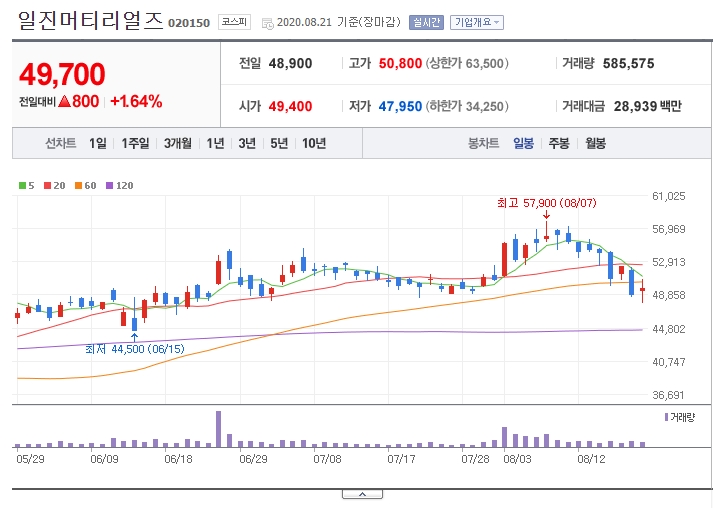Click the 상한가 63,500 upper limit text
The image size is (713, 508).
tap(467, 64)
